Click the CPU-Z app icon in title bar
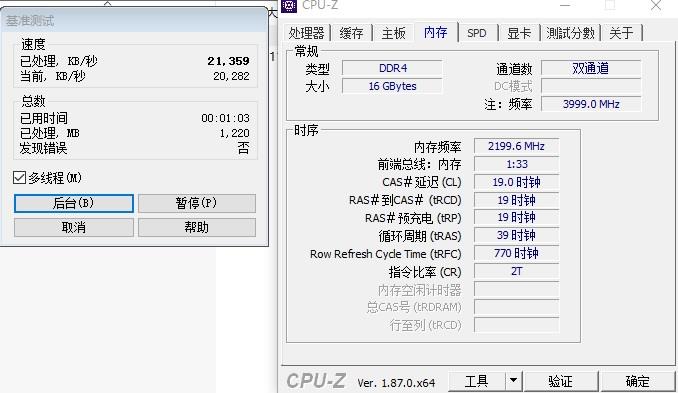Viewport: 678px width, 393px height. [289, 5]
